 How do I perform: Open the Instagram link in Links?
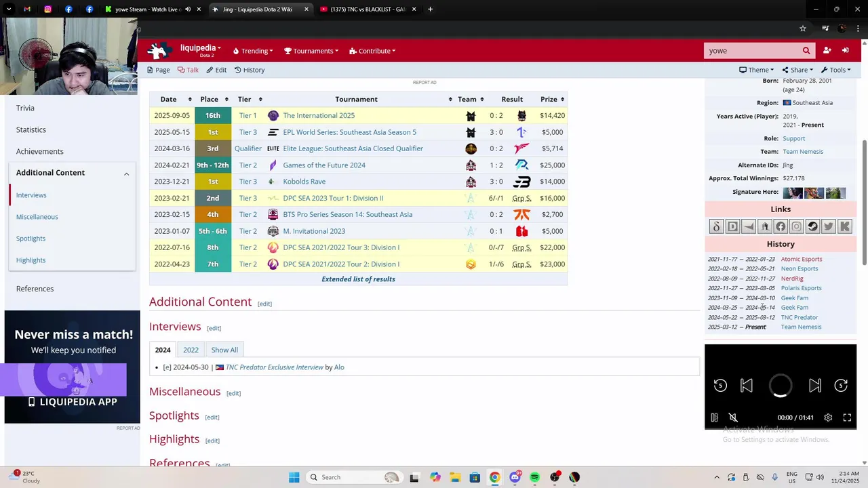coord(797,226)
